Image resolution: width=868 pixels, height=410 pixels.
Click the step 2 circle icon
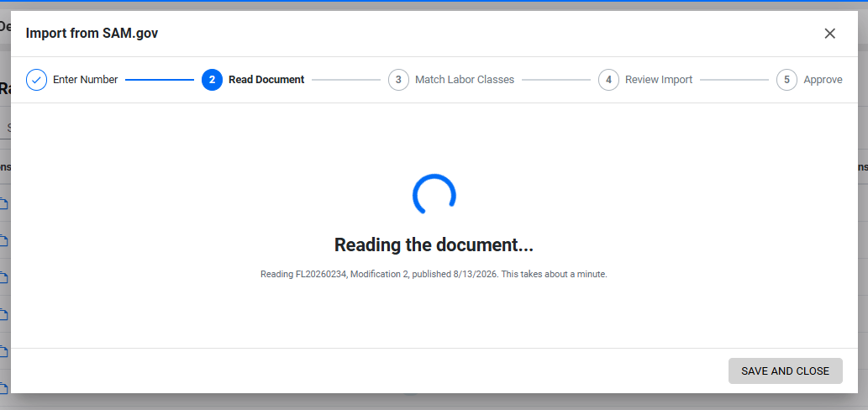coord(212,80)
